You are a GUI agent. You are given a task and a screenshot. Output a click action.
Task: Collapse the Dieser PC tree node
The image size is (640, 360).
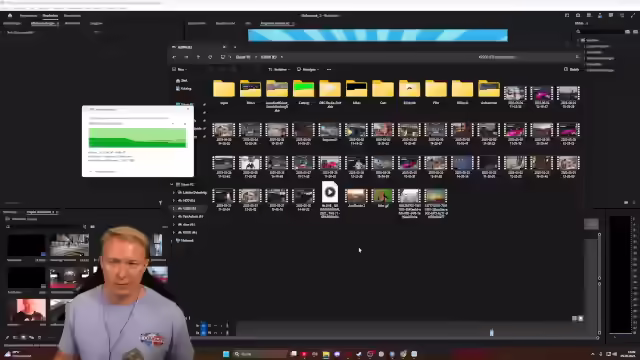172,184
